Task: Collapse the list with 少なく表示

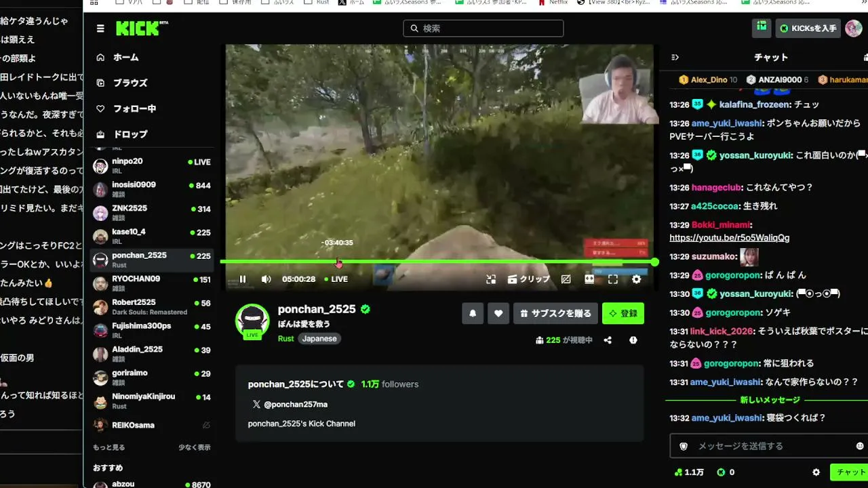Action: tap(195, 447)
